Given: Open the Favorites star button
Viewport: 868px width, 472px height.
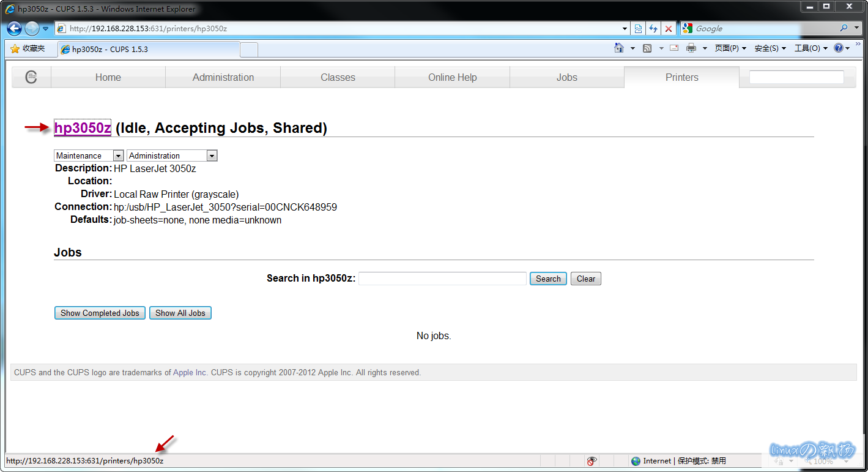Looking at the screenshot, I should tap(28, 48).
